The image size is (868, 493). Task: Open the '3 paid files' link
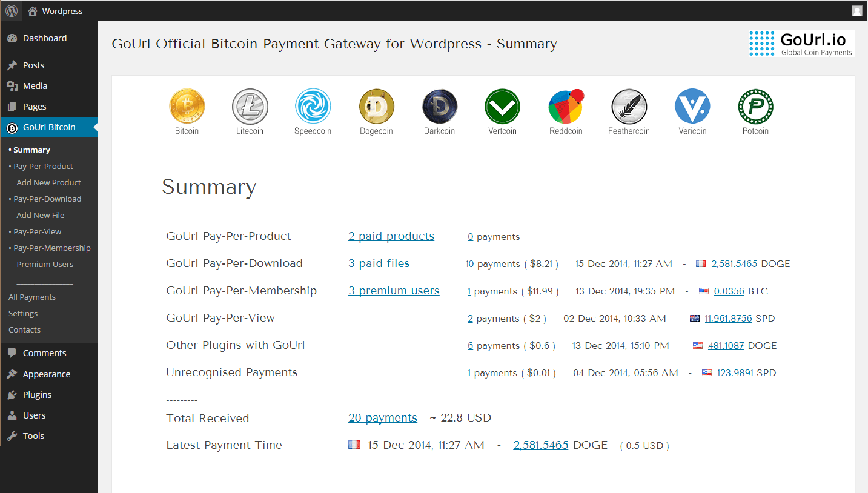pos(379,263)
